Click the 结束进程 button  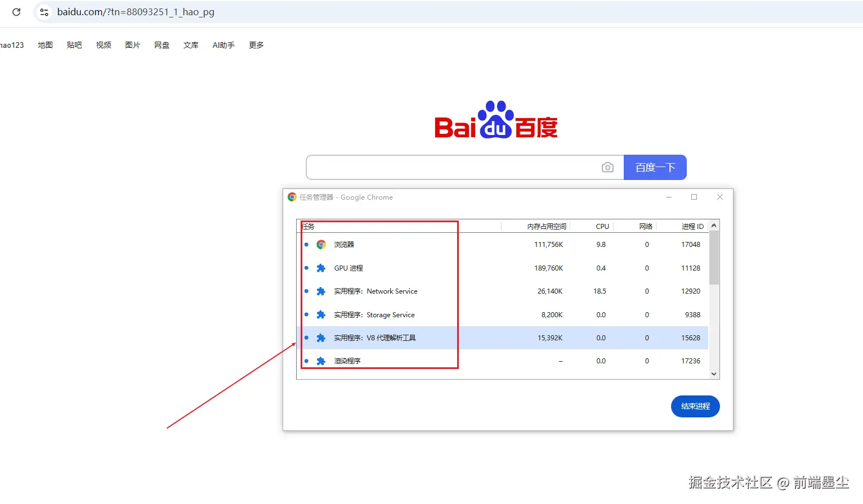(695, 406)
